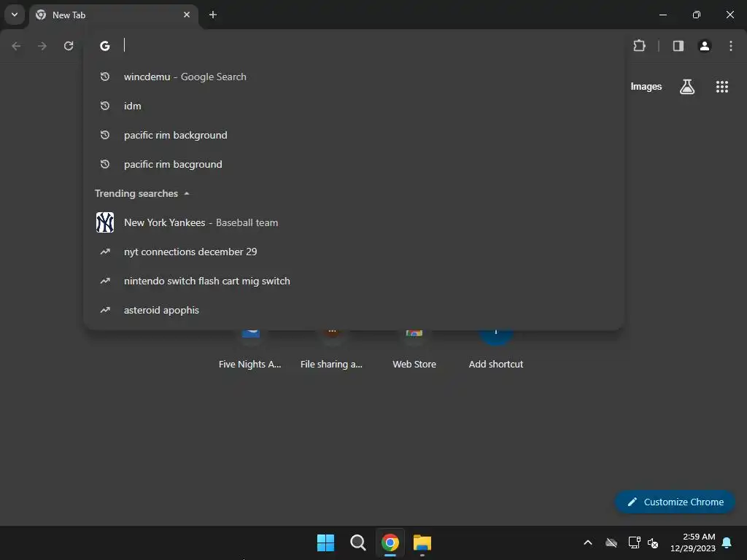Reload the current page

click(x=69, y=46)
